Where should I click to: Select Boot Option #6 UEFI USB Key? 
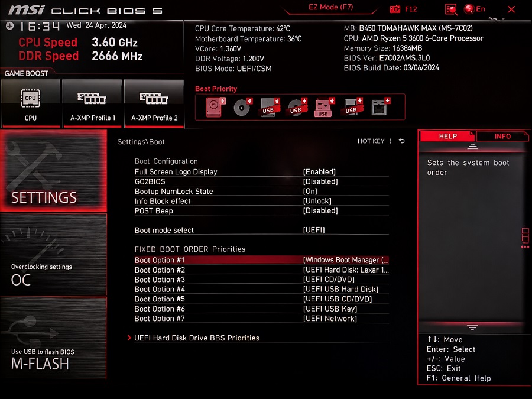[x=262, y=309]
